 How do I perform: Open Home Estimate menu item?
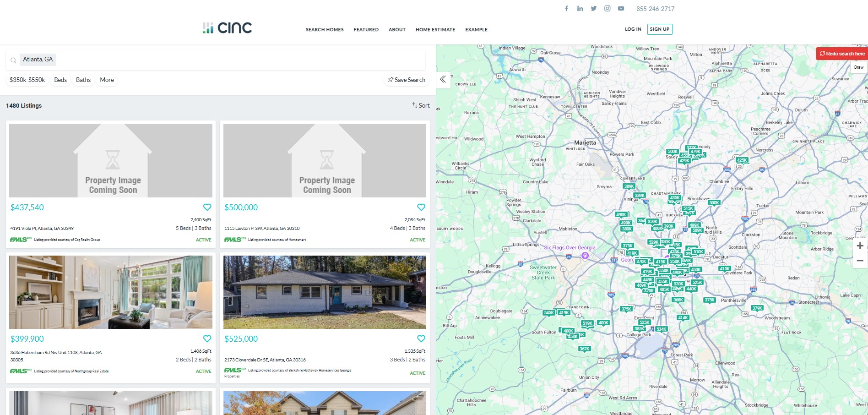[435, 30]
